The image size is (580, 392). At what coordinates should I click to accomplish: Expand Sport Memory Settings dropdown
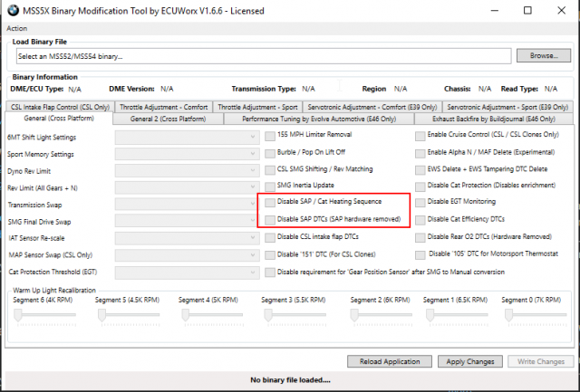187,154
